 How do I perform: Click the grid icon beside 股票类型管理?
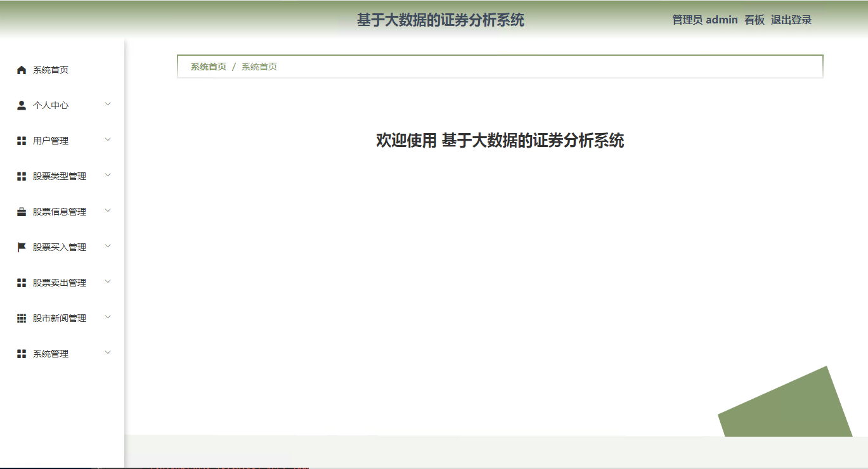pos(22,177)
